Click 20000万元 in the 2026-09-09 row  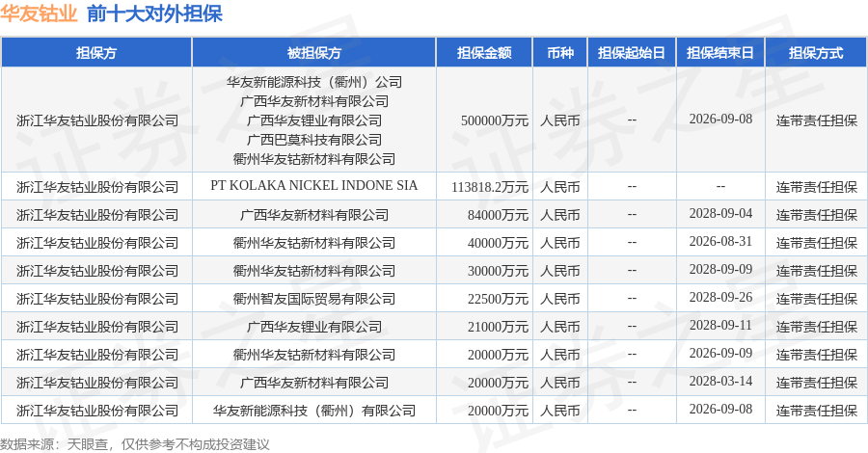point(499,355)
